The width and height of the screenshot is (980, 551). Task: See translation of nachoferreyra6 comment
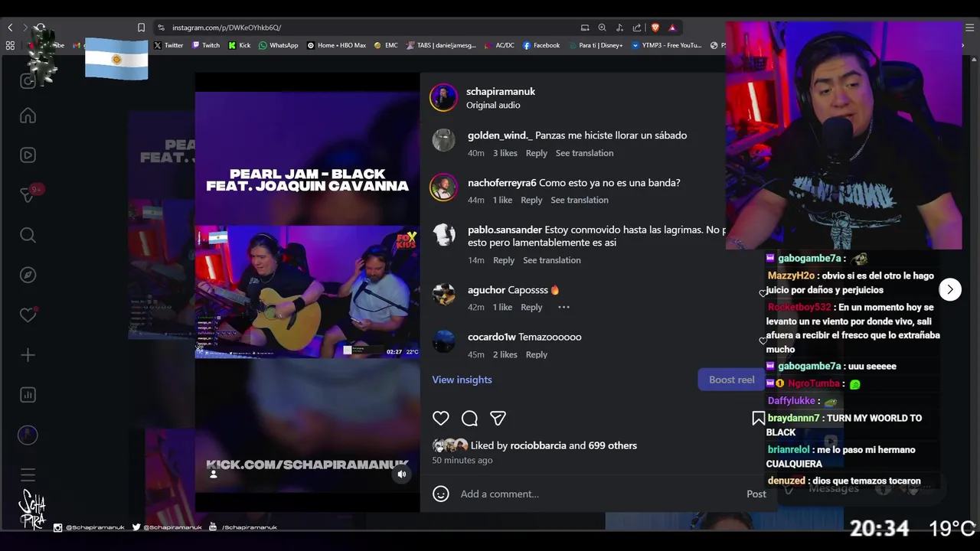pos(580,200)
